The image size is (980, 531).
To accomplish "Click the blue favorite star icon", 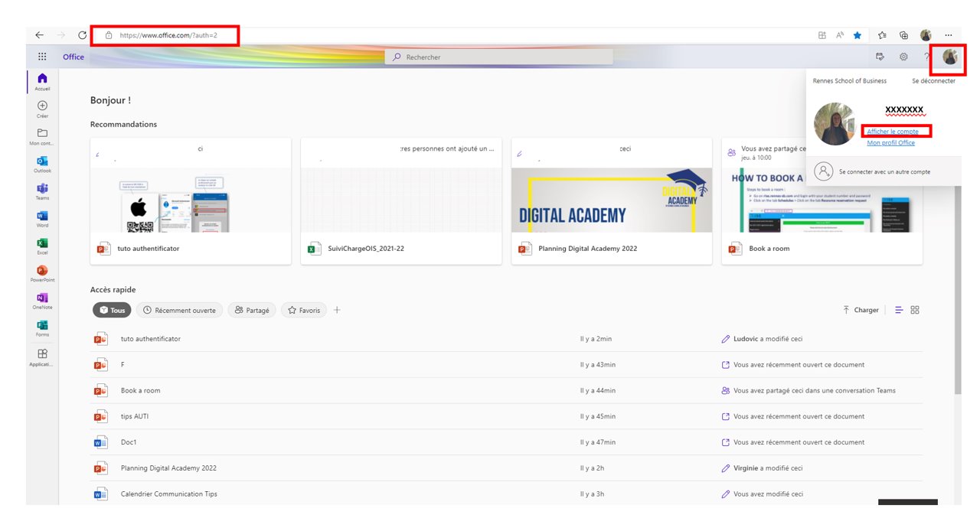I will (x=857, y=35).
